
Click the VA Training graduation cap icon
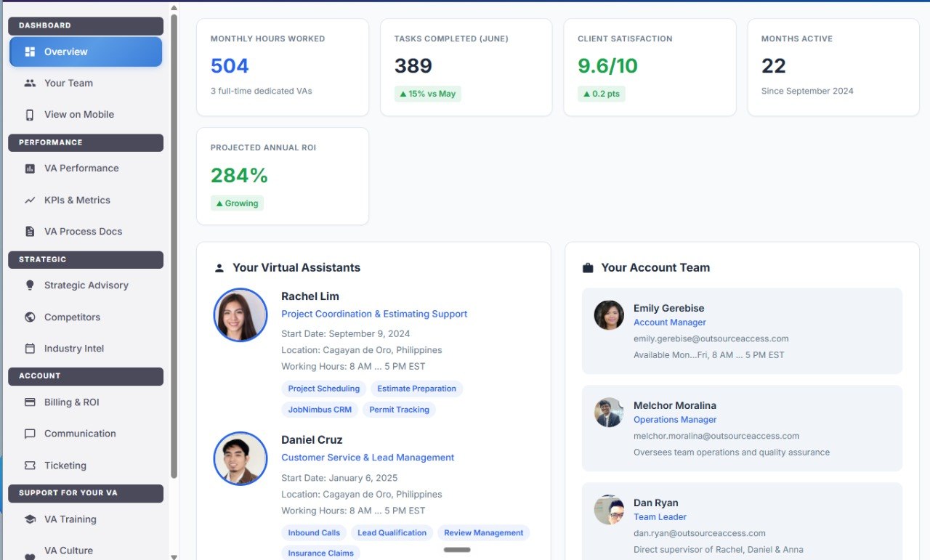[30, 519]
